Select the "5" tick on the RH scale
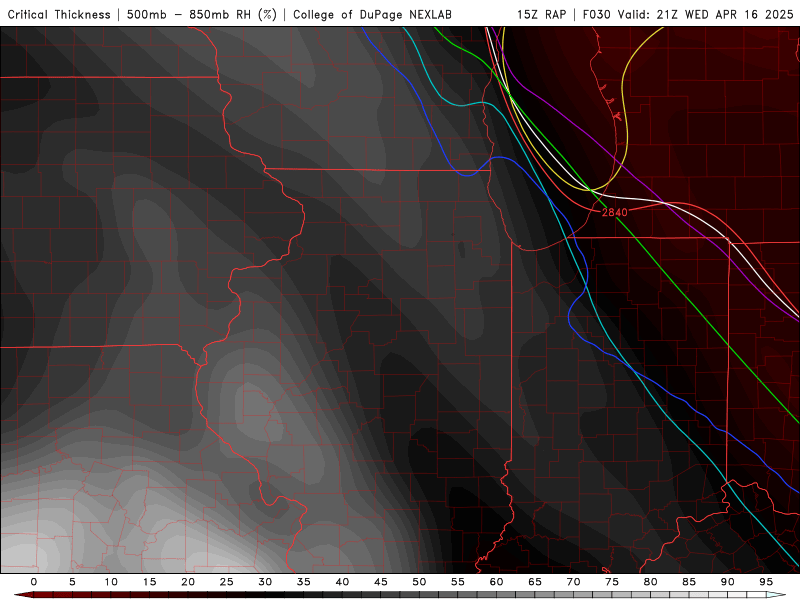Viewport: 800px width, 600px height. point(72,582)
